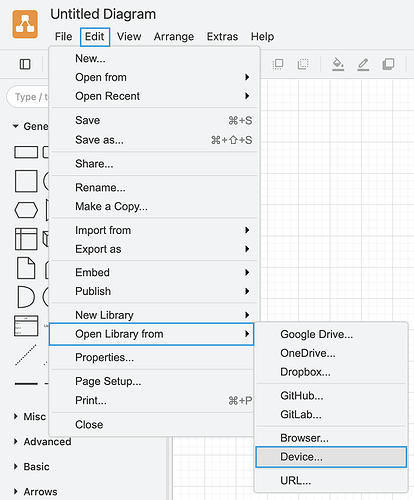The width and height of the screenshot is (414, 500).
Task: Open the View menu
Action: point(129,36)
